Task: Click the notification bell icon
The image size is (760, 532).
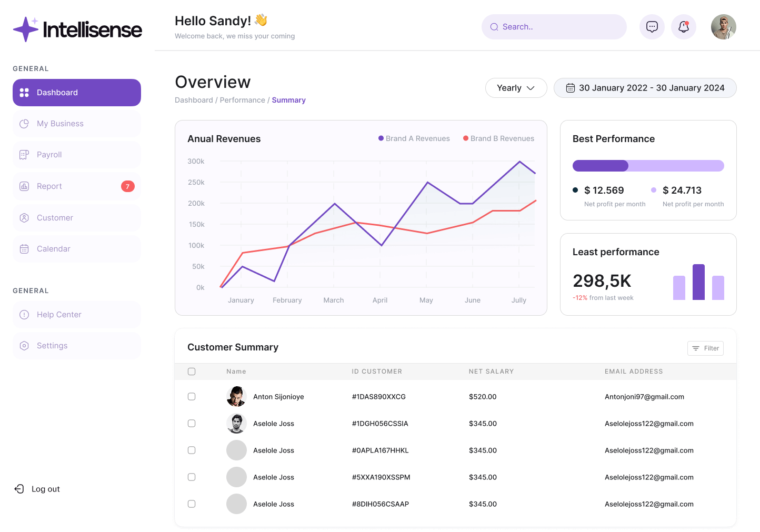Action: (683, 27)
